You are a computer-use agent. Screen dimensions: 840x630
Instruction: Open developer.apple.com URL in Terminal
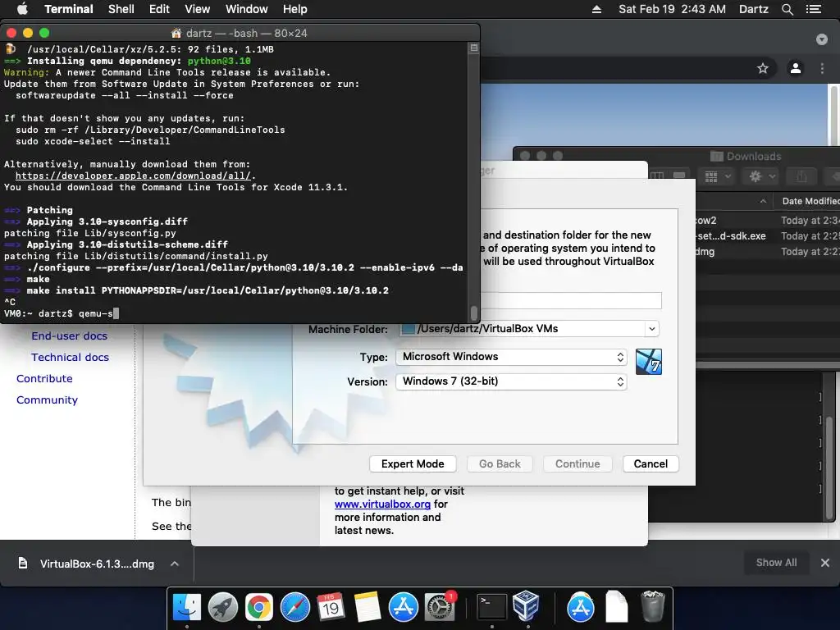coord(133,176)
